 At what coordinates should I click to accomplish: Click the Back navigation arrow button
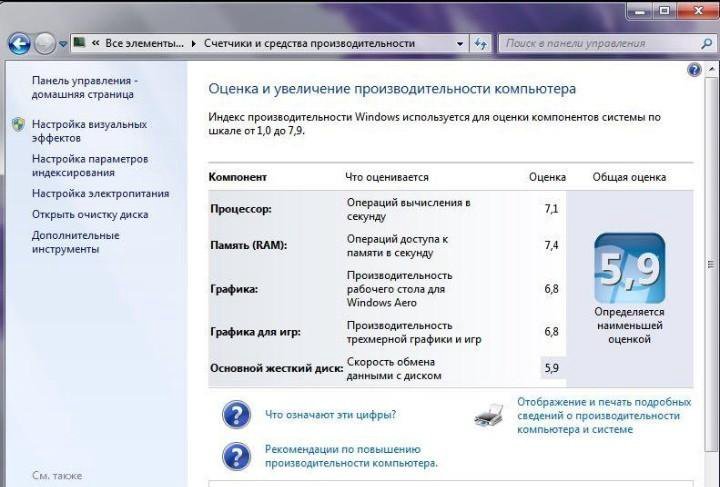click(18, 44)
